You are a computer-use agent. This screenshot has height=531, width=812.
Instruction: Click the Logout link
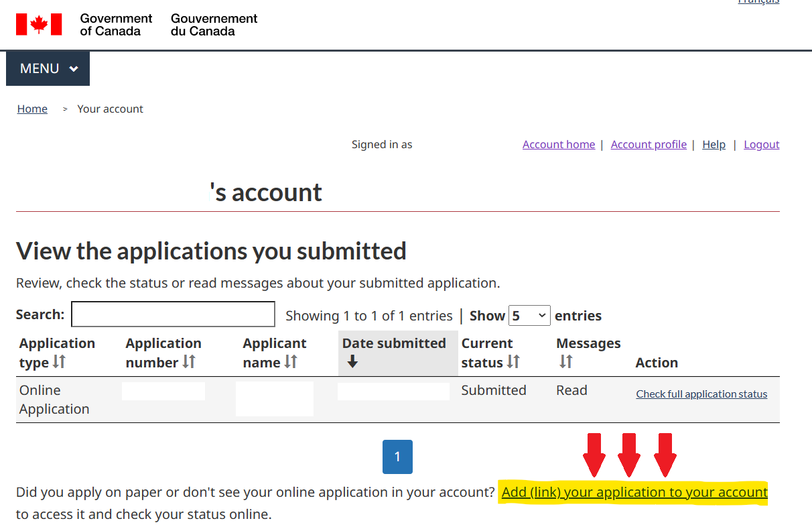(762, 144)
